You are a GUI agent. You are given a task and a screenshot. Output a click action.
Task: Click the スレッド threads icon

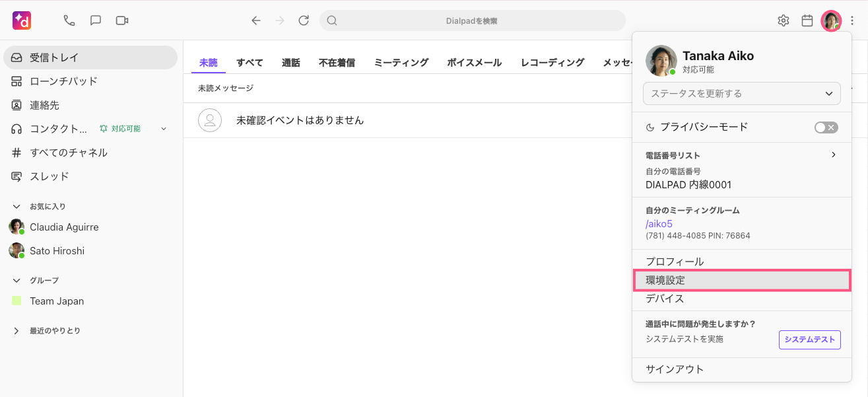pyautogui.click(x=17, y=176)
